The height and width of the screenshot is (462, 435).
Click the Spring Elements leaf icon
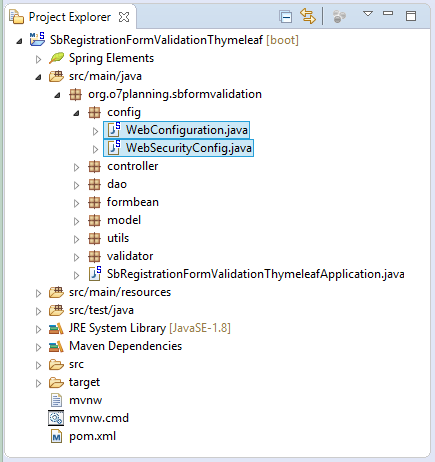[x=56, y=58]
